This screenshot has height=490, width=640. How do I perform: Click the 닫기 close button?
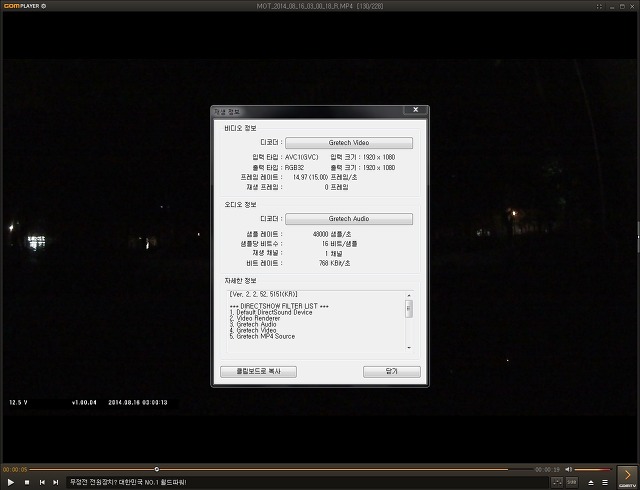pyautogui.click(x=391, y=372)
